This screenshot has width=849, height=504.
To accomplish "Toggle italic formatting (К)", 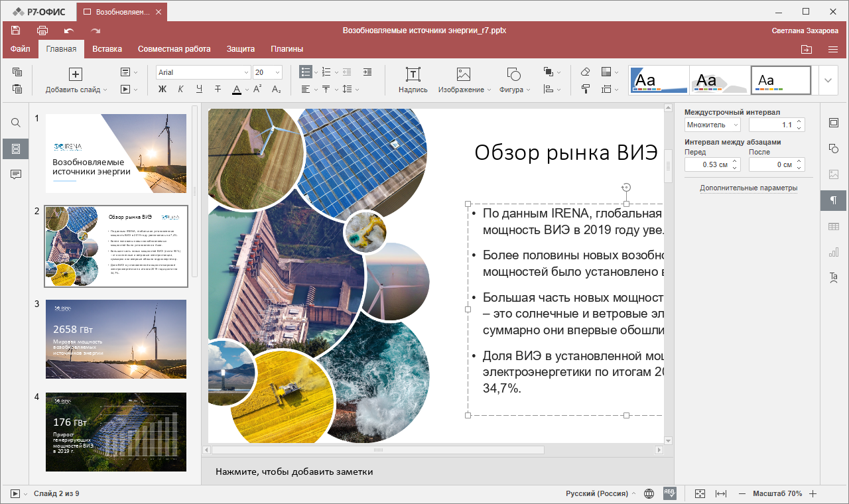I will click(x=181, y=90).
